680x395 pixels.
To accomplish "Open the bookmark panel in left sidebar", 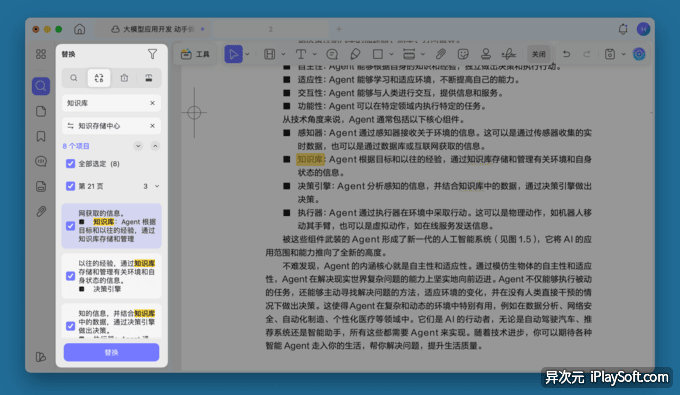I will (41, 136).
